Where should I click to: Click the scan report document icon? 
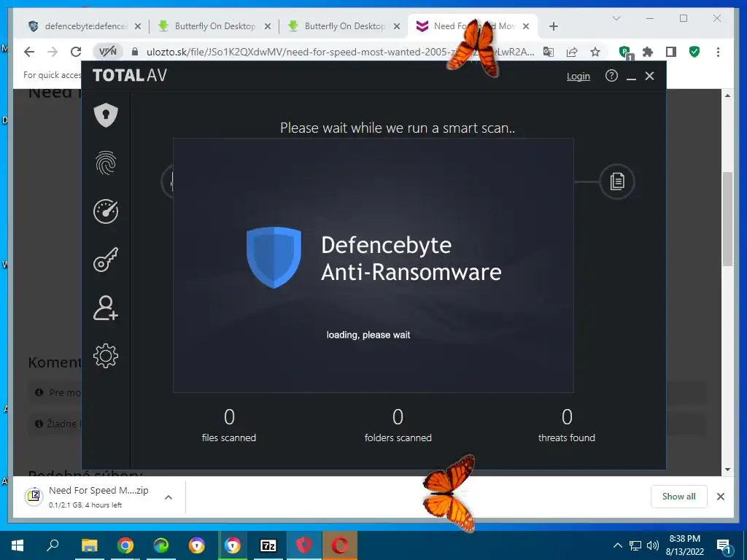[617, 182]
